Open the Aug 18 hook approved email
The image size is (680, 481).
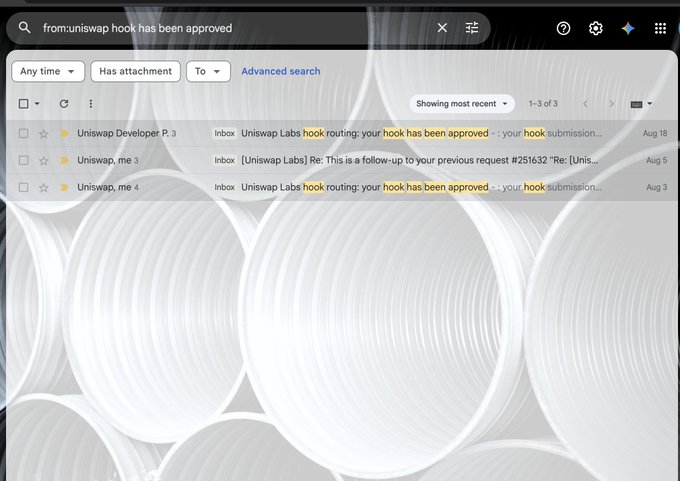pos(342,134)
